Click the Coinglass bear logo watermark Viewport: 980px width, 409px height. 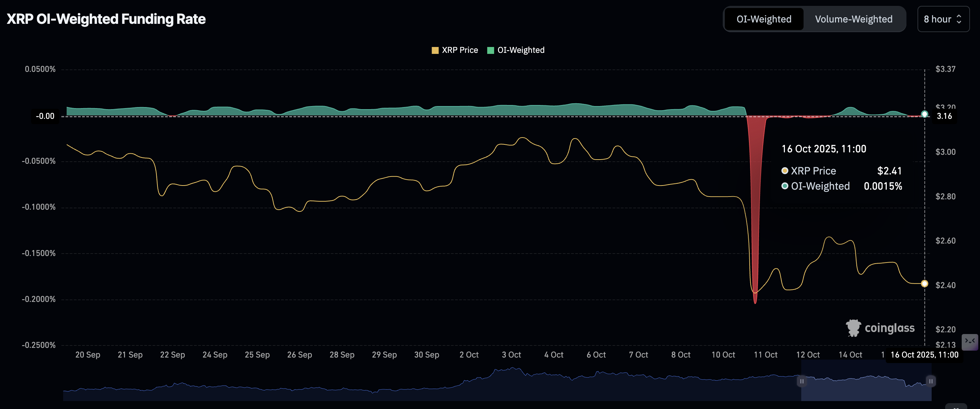point(854,327)
